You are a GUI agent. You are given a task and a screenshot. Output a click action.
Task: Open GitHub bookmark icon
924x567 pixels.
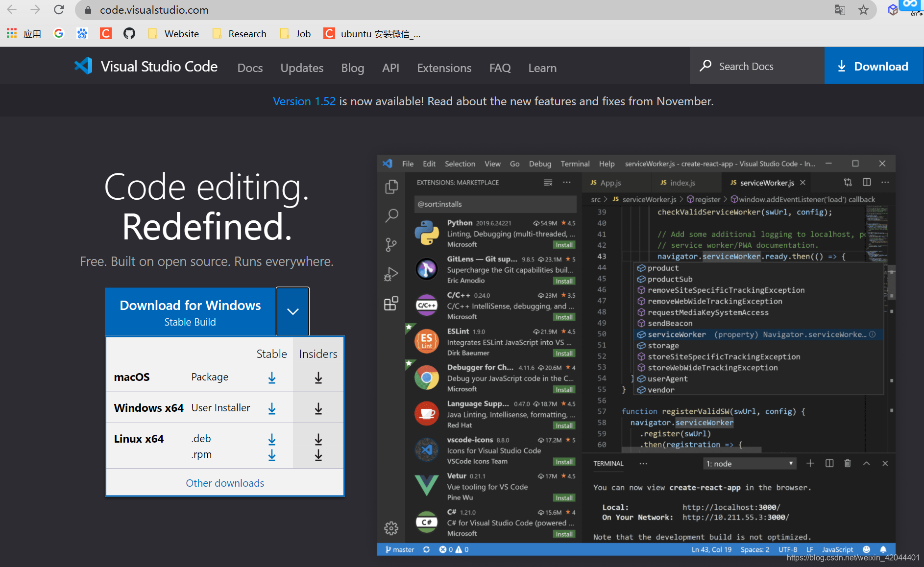click(x=129, y=33)
